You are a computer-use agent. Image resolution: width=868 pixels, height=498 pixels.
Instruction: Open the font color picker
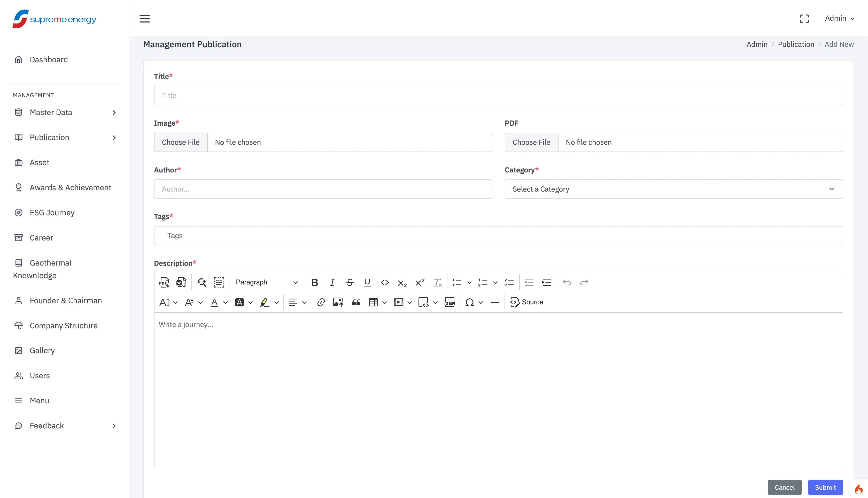215,302
